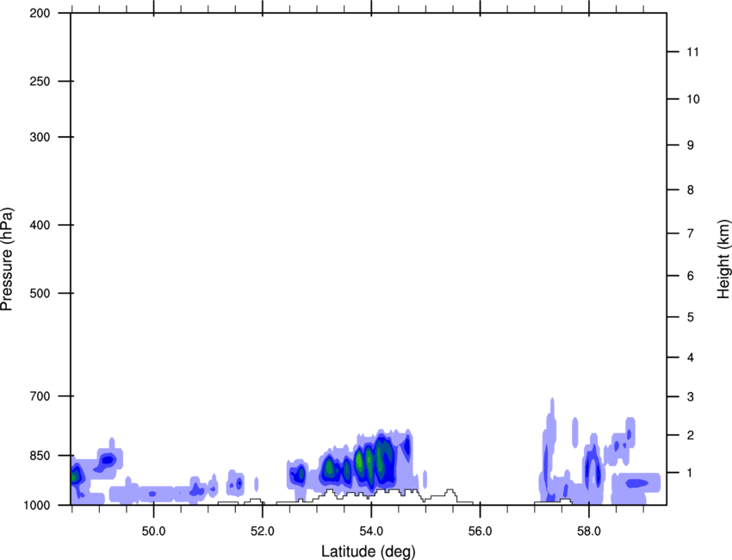
Task: Select the 700 pressure tick label
Action: click(40, 396)
